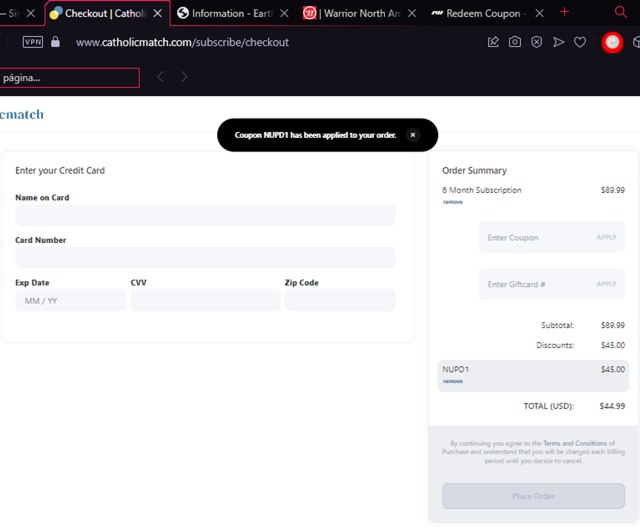This screenshot has height=528, width=640.
Task: Close the Checkout CatholicMatch tab
Action: 158,13
